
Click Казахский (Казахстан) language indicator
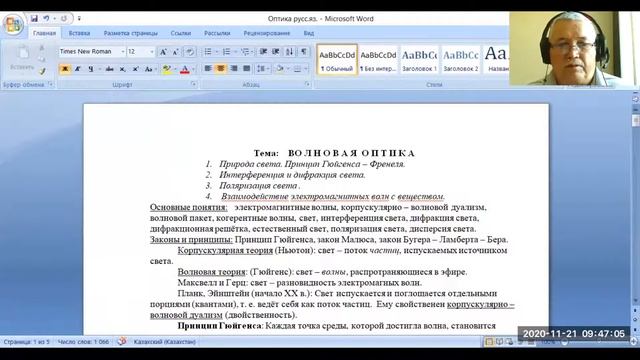click(x=164, y=342)
